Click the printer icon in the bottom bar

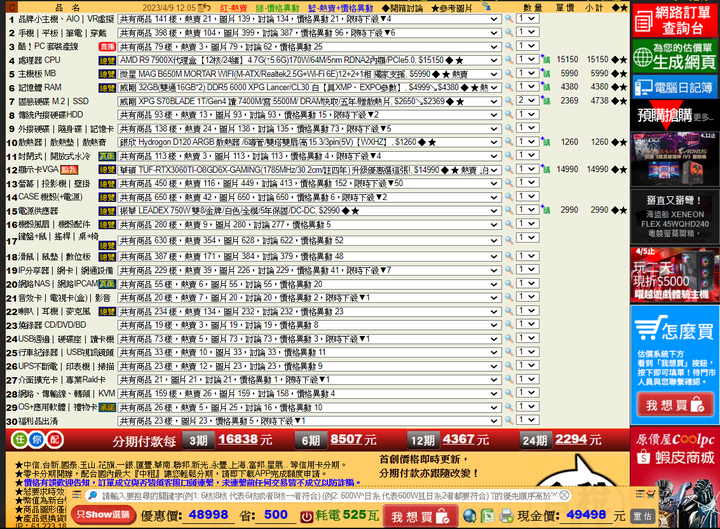506,516
